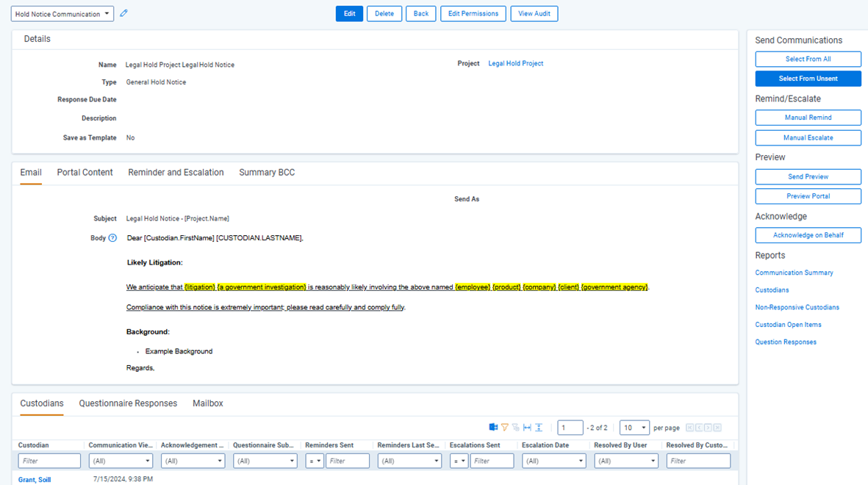Open Non-Responsive Custodians report
Screen dimensions: 868x485
point(797,307)
